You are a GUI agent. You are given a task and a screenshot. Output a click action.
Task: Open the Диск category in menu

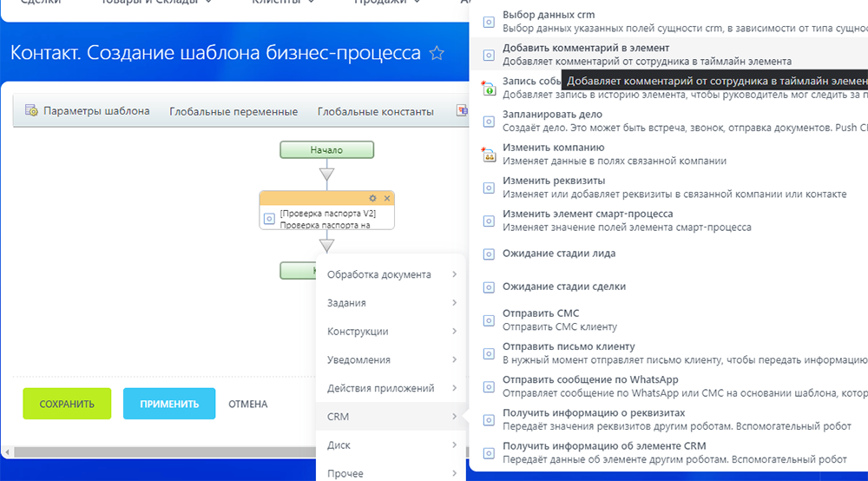pyautogui.click(x=391, y=445)
